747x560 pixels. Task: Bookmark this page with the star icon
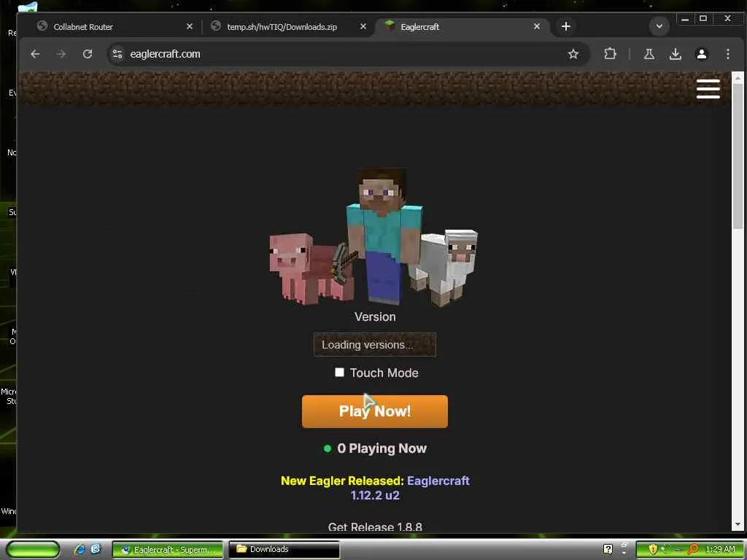point(573,54)
